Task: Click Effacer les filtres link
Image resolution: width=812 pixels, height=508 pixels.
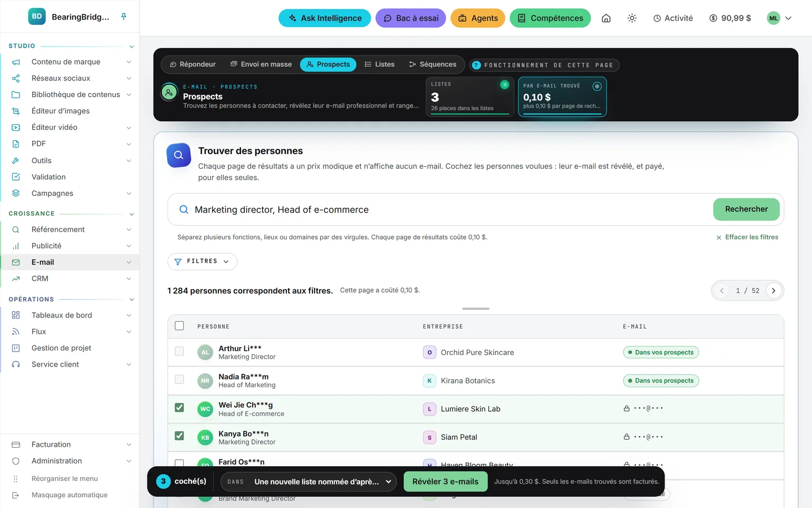Action: 747,237
